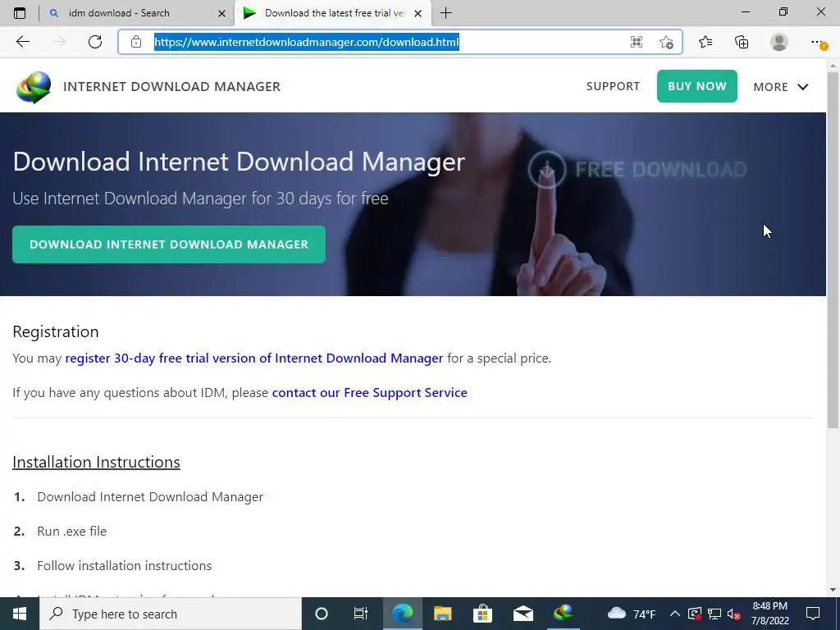Open the weather widget showing 74°F

(x=632, y=614)
